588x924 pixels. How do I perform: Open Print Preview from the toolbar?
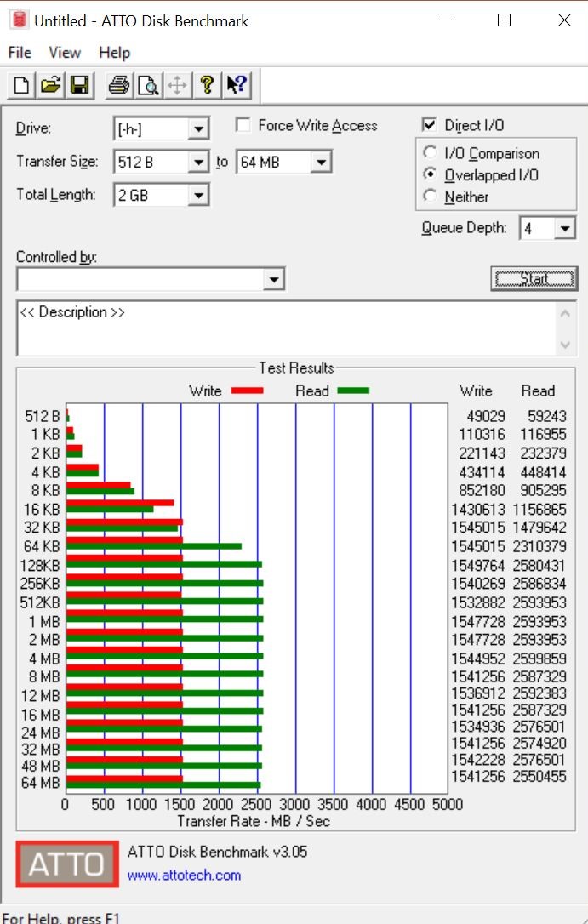tap(148, 85)
